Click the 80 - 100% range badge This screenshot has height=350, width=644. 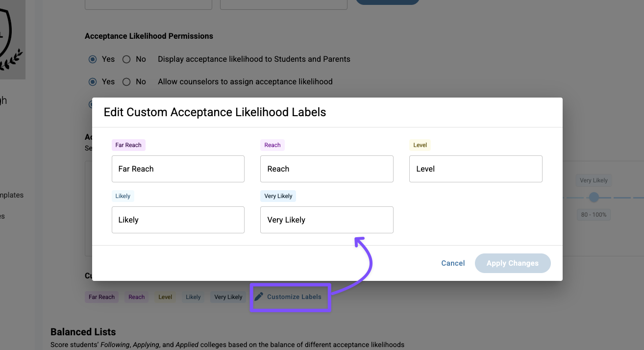click(x=594, y=215)
